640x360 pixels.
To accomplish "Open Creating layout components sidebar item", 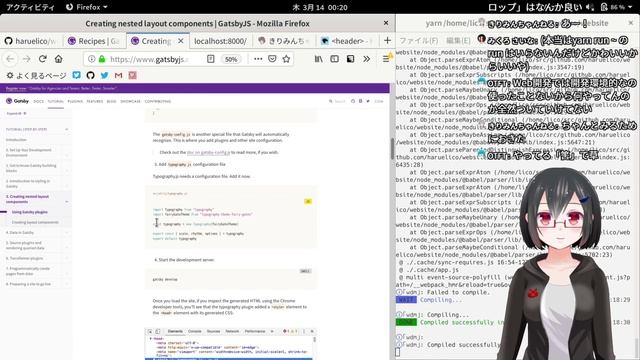I will point(35,222).
